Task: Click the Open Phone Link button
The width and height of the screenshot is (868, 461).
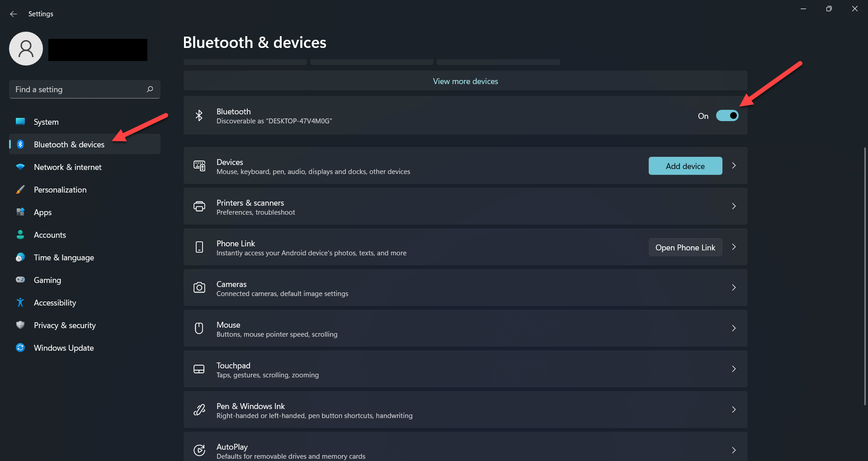Action: [x=685, y=247]
